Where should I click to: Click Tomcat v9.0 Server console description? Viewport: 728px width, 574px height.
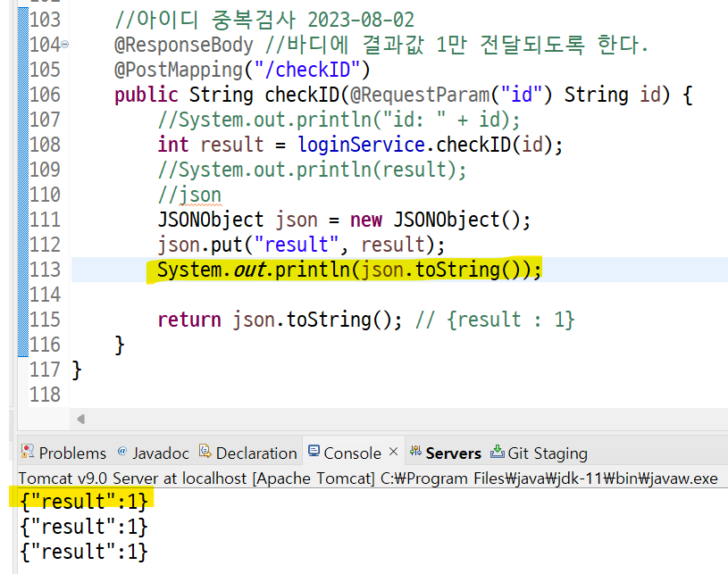pos(368,478)
